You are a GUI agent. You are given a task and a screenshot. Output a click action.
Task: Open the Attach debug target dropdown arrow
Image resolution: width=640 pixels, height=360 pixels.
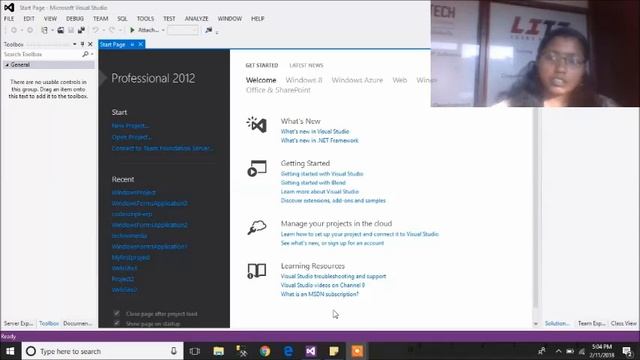(163, 30)
